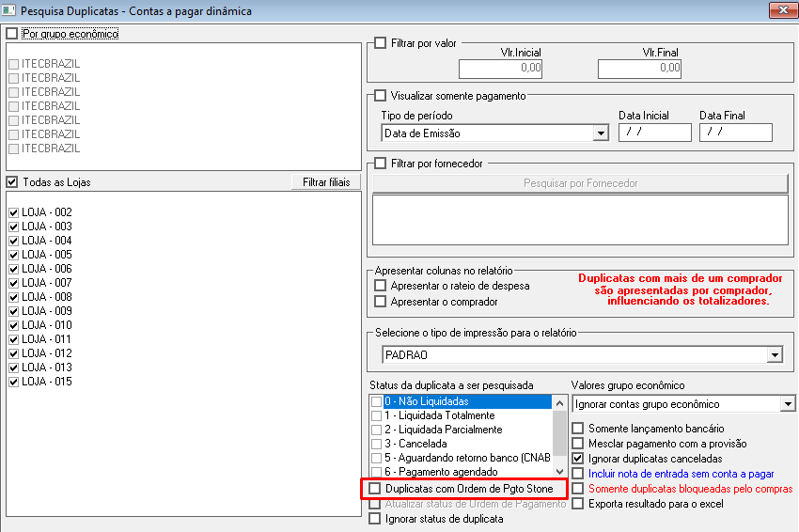Uncheck Todas as Lojas
The height and width of the screenshot is (532, 799).
point(11,182)
